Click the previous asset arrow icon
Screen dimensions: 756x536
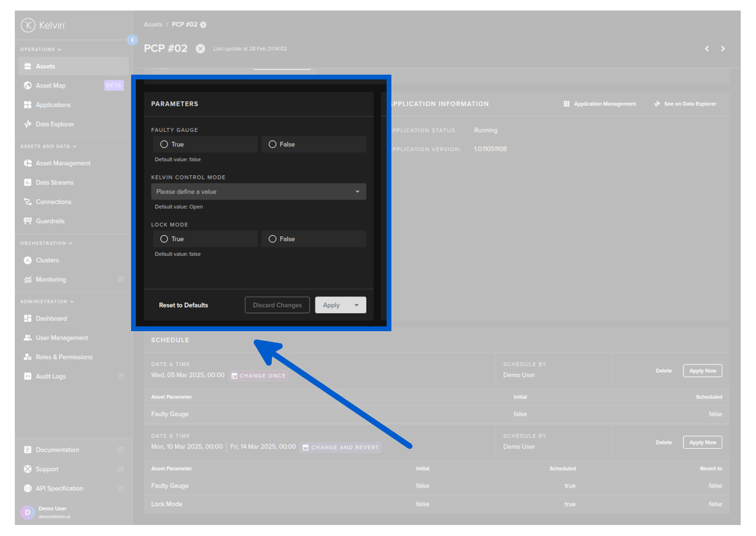pyautogui.click(x=707, y=49)
